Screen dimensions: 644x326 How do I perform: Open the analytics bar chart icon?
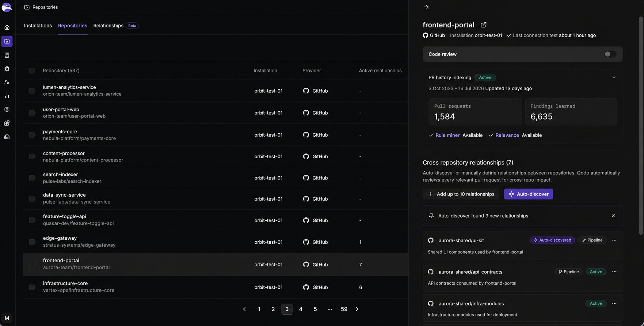[x=7, y=96]
